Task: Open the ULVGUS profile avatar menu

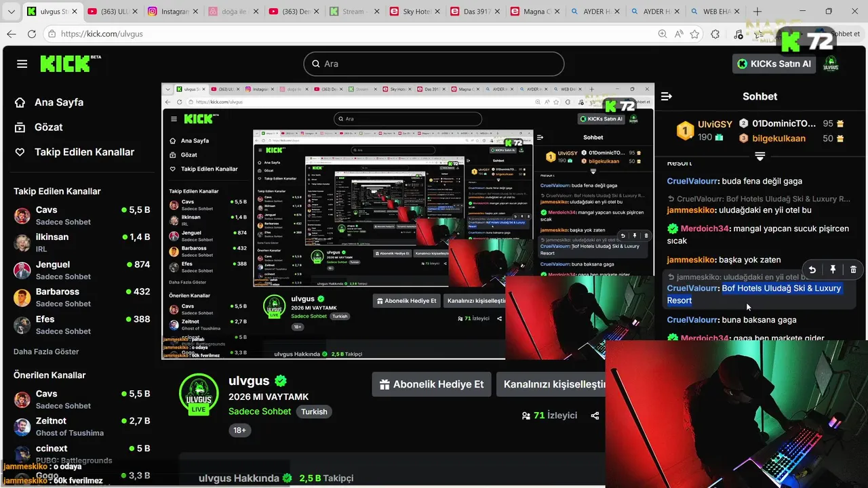Action: pyautogui.click(x=831, y=64)
